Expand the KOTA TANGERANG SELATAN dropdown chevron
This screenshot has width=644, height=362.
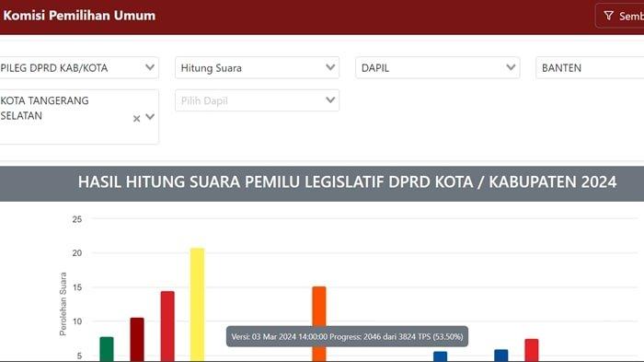(150, 117)
